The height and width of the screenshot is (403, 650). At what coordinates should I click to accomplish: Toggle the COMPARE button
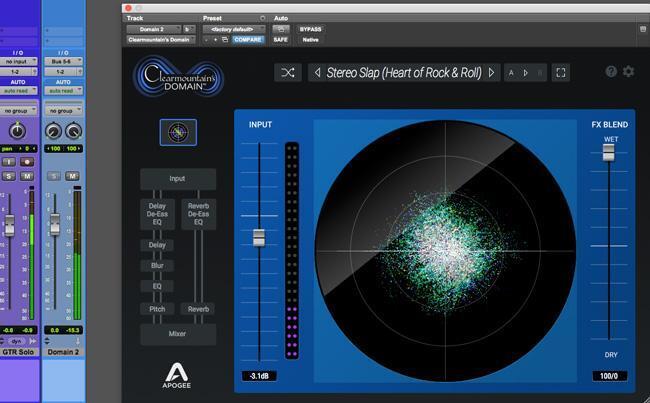tap(248, 40)
